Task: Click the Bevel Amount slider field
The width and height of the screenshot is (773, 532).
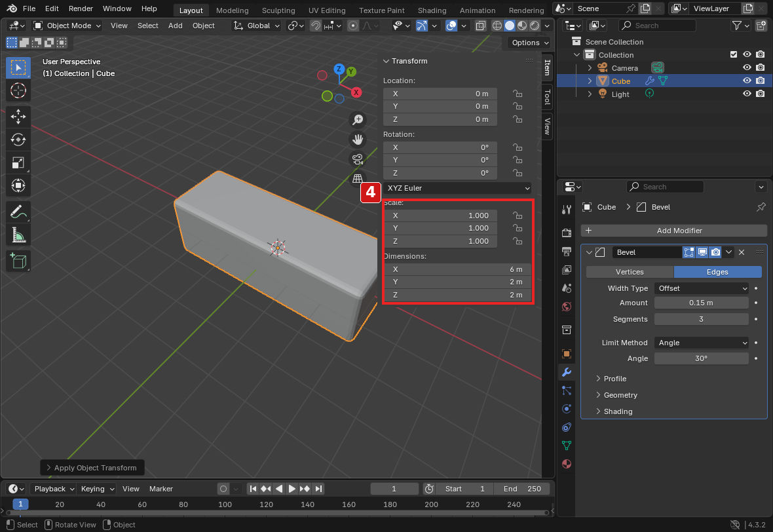Action: pos(701,303)
